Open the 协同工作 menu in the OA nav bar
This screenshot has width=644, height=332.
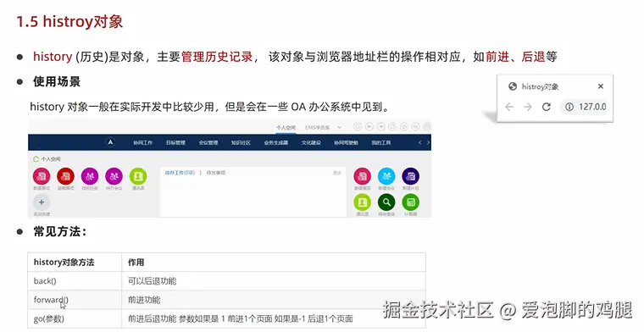pyautogui.click(x=142, y=143)
